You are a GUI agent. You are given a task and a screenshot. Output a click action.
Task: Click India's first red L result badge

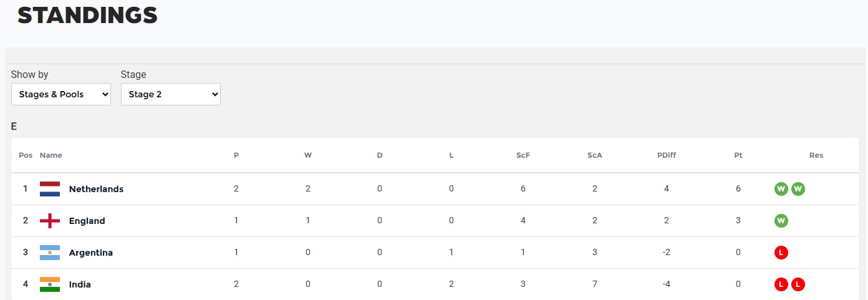(781, 284)
